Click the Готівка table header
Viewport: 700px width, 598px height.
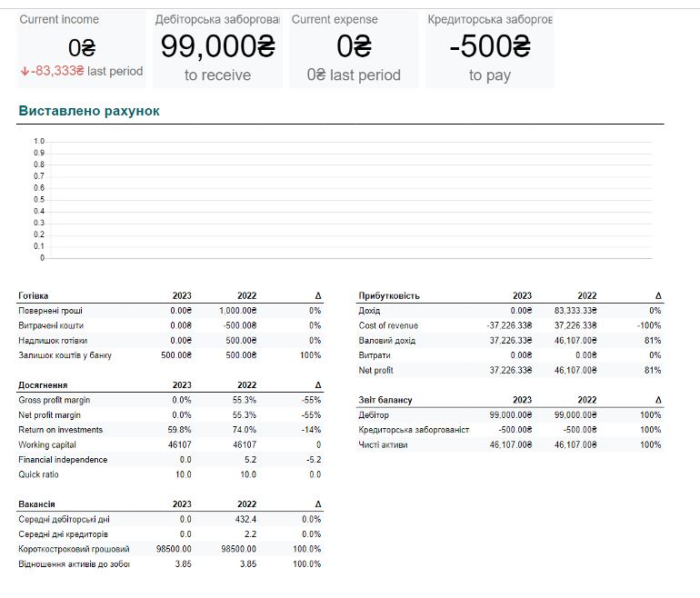click(x=34, y=295)
